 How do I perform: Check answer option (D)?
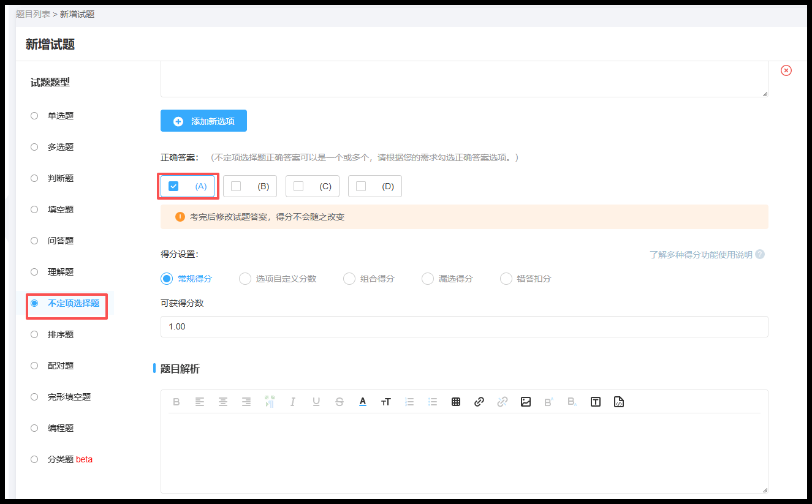pyautogui.click(x=375, y=186)
